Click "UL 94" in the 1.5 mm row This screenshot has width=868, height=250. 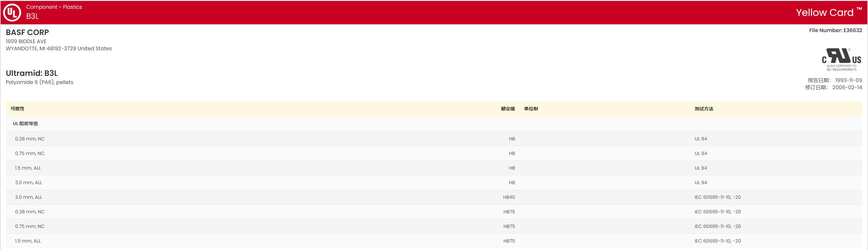[701, 168]
